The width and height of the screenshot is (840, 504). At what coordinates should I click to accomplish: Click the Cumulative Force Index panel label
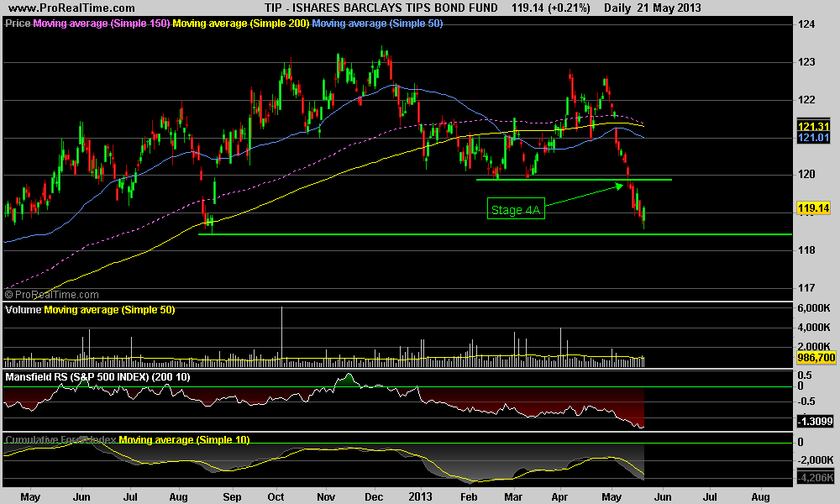[60, 439]
